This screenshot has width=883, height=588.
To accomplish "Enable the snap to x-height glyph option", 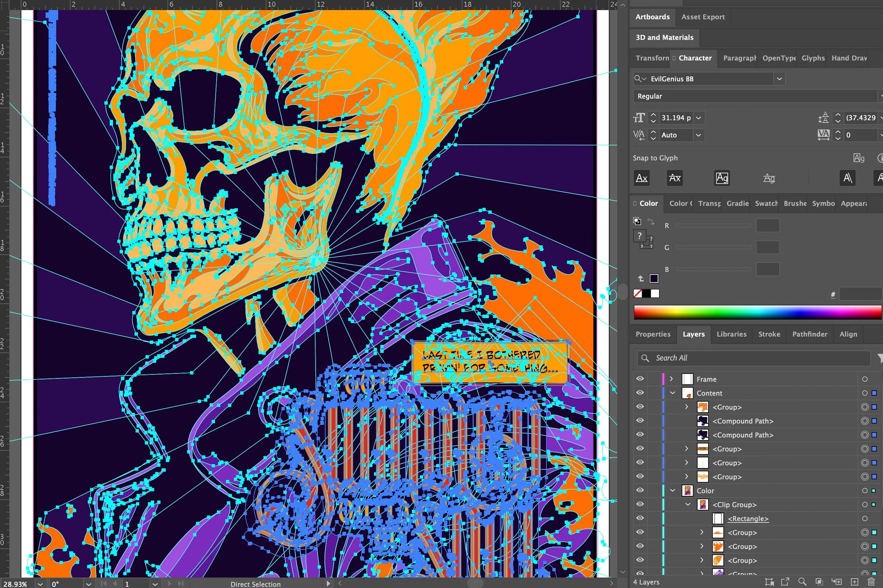I will click(x=674, y=178).
